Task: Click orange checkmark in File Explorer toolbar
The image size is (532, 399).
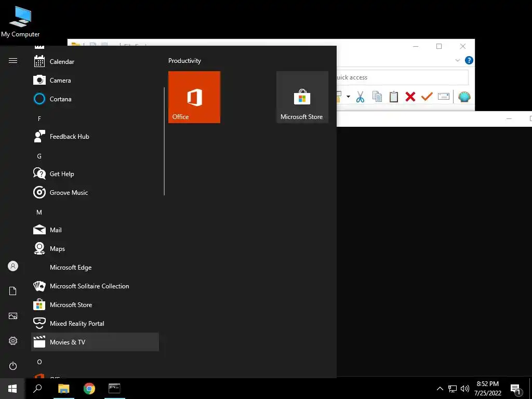Action: coord(427,97)
